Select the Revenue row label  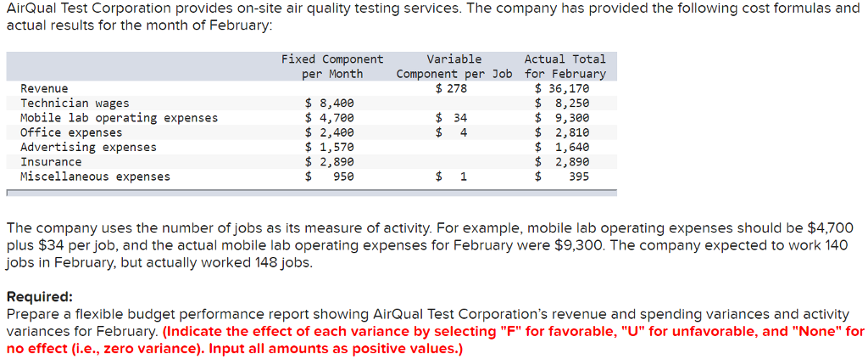click(44, 88)
